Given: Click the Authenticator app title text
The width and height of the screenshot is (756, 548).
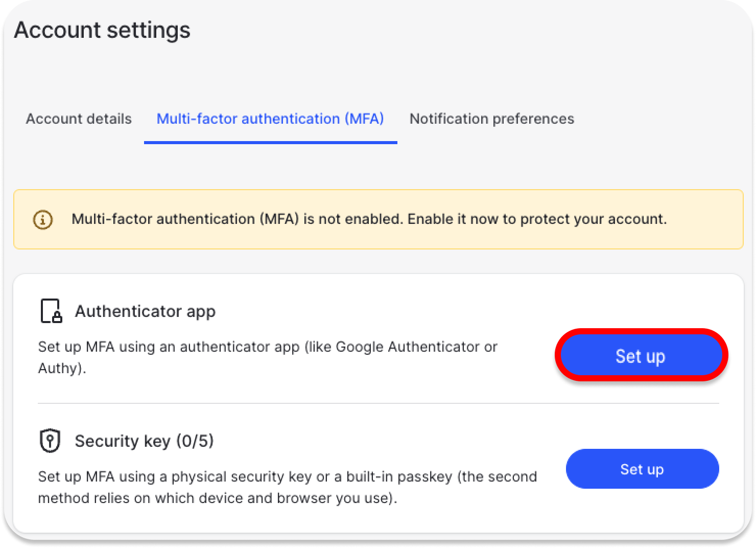Looking at the screenshot, I should point(145,311).
